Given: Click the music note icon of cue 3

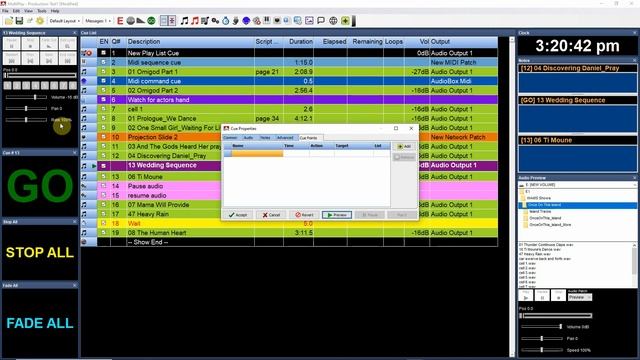Looking at the screenshot, I should tap(84, 71).
